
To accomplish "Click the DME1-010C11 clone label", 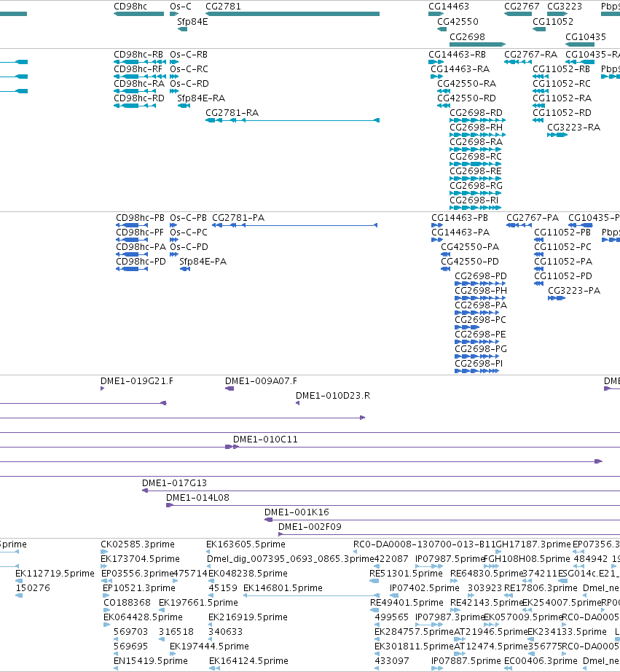I will click(265, 439).
